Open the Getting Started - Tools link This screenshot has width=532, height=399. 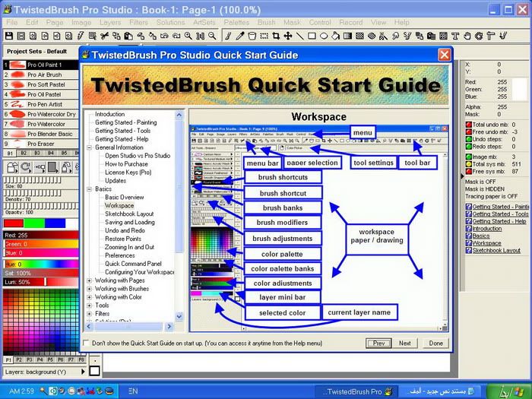[500, 214]
